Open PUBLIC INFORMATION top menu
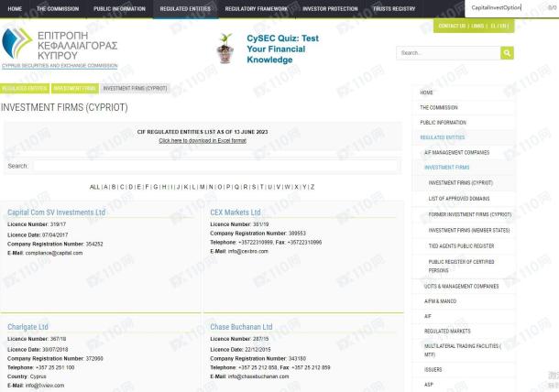This screenshot has height=392, width=559. 119,8
